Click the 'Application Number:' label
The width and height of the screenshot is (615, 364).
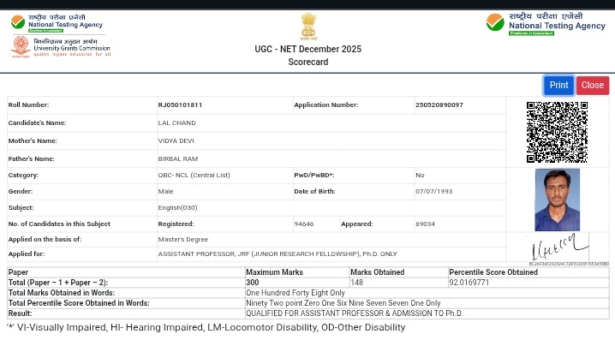click(x=326, y=104)
